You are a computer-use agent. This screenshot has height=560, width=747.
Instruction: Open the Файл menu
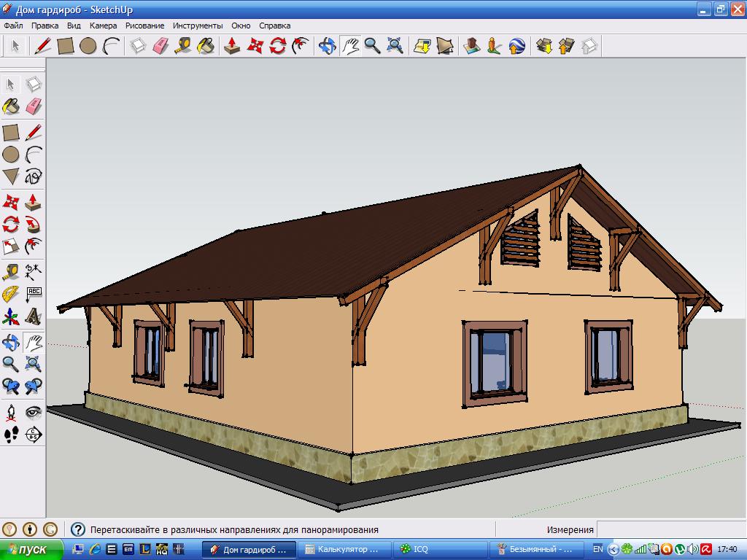13,26
